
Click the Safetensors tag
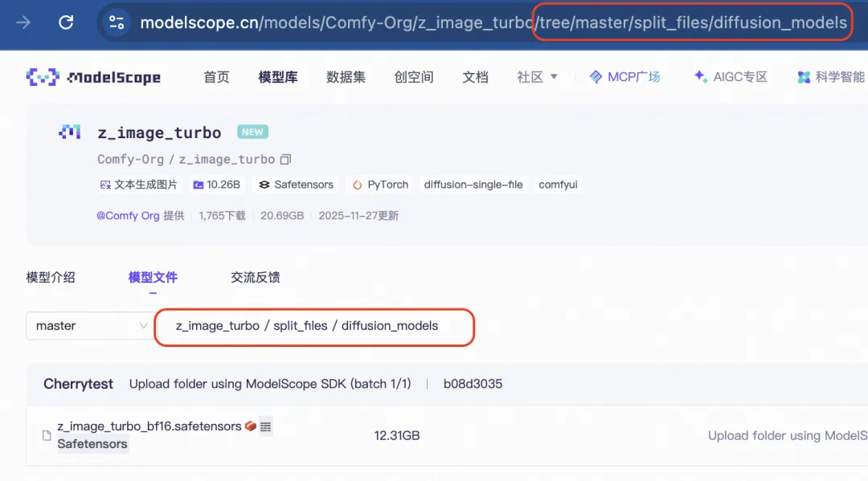click(x=296, y=185)
